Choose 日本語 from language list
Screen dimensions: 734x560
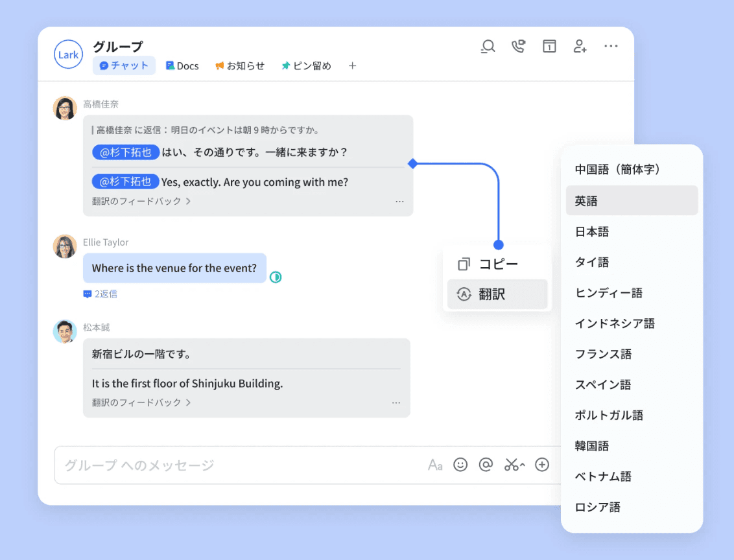pos(632,231)
